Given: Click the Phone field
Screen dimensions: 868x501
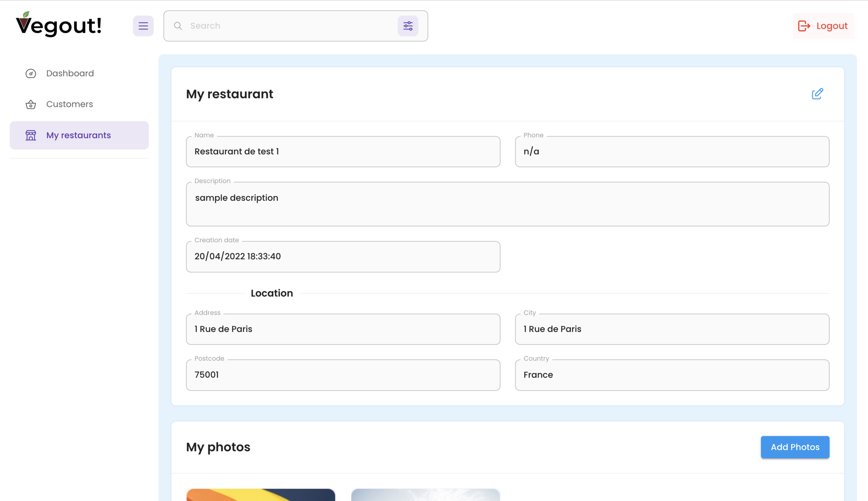Looking at the screenshot, I should 672,151.
